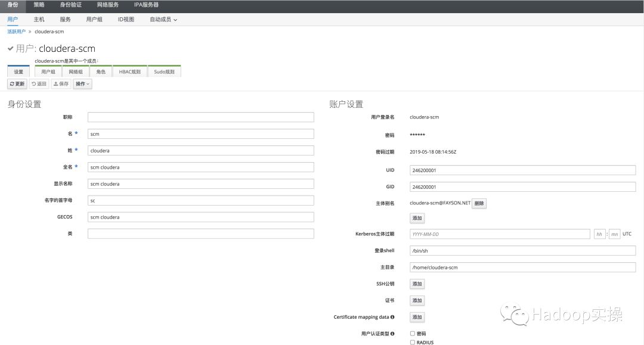Open the Sudo规则 membership tab

pyautogui.click(x=165, y=72)
